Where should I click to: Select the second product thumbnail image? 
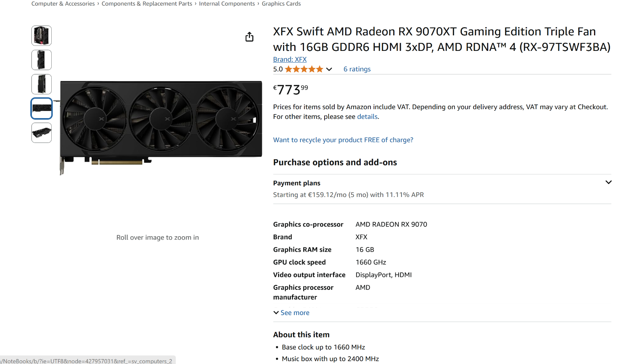click(x=42, y=60)
